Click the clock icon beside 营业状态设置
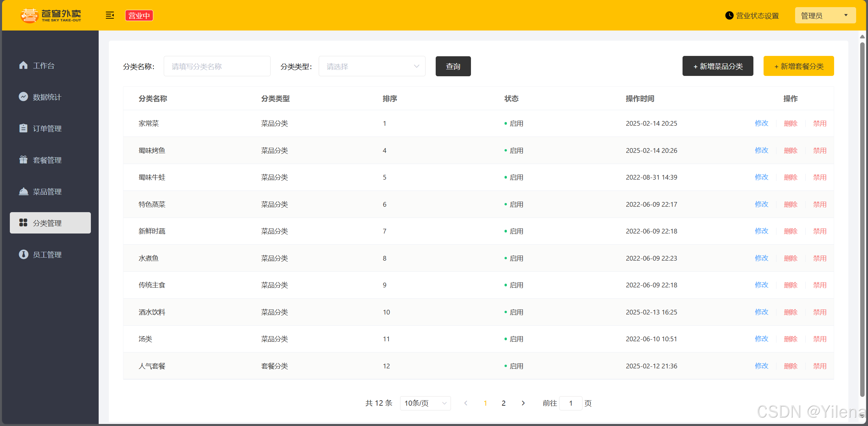 point(729,16)
